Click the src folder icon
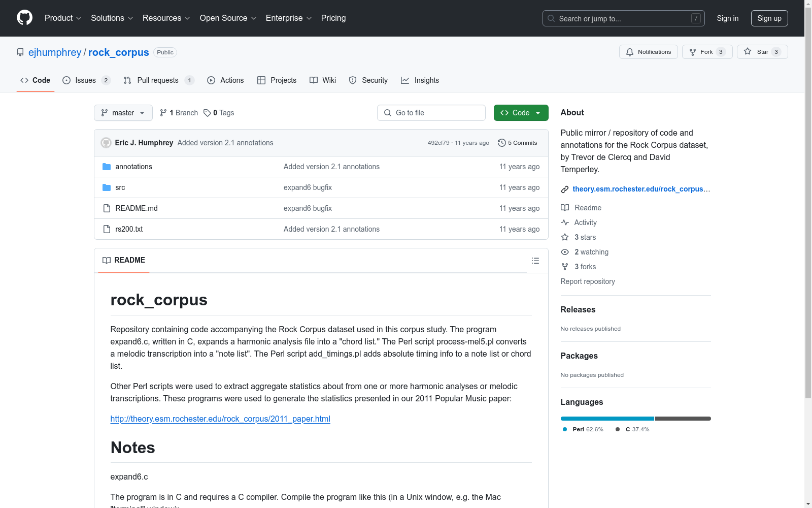 (x=107, y=187)
